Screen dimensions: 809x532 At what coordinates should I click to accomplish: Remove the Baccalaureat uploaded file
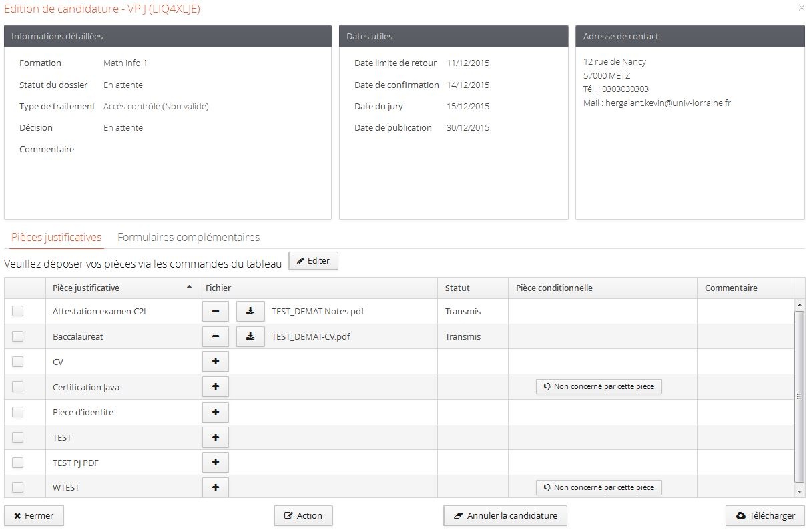coord(215,337)
